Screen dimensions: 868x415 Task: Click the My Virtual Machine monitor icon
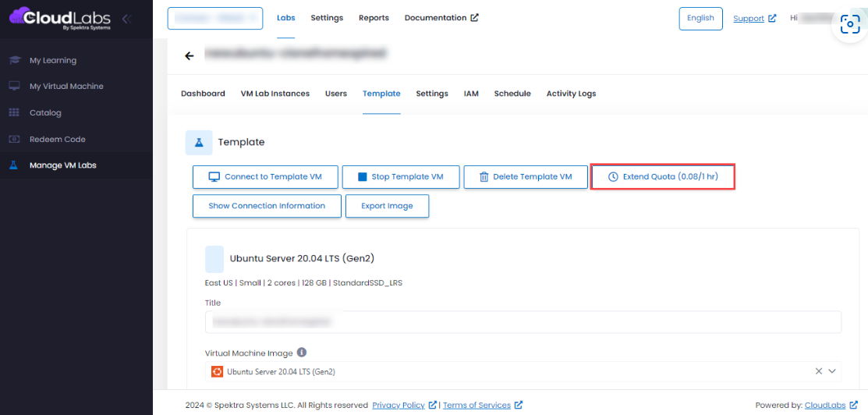click(15, 87)
